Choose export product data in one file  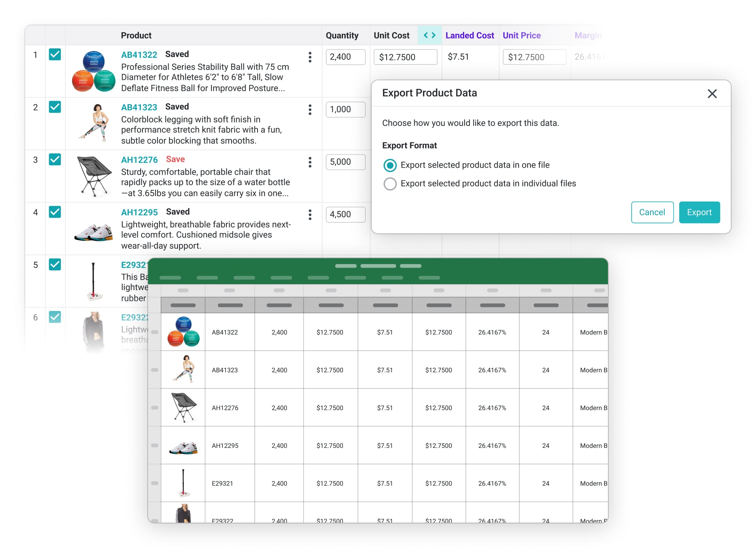[390, 165]
